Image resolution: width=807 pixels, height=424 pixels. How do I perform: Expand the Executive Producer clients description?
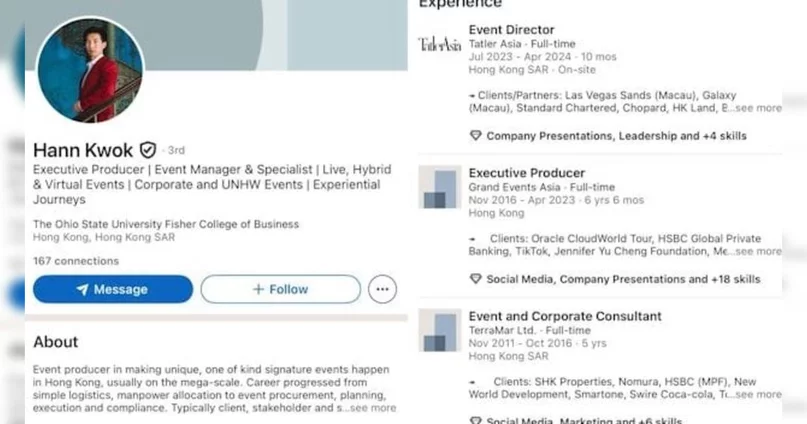pos(758,251)
